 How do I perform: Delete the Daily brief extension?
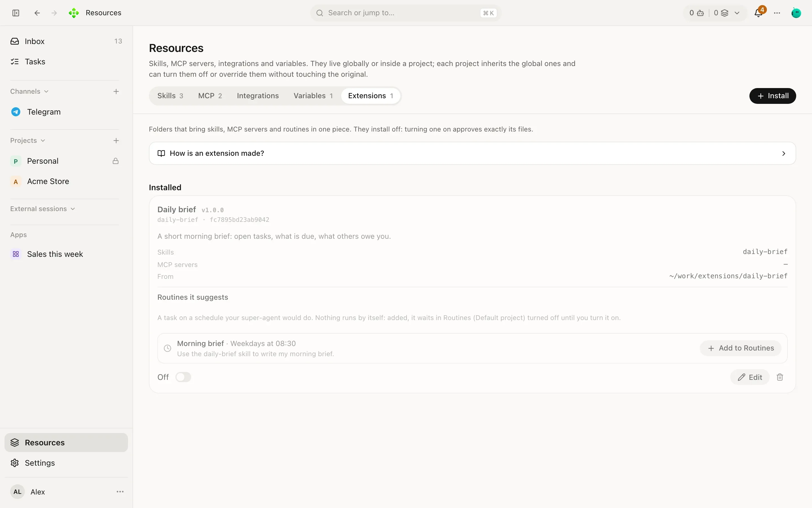click(780, 377)
